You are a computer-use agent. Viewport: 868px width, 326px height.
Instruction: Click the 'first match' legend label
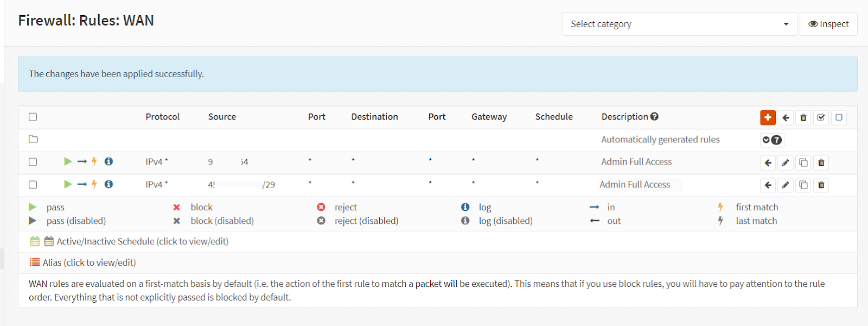click(x=757, y=207)
